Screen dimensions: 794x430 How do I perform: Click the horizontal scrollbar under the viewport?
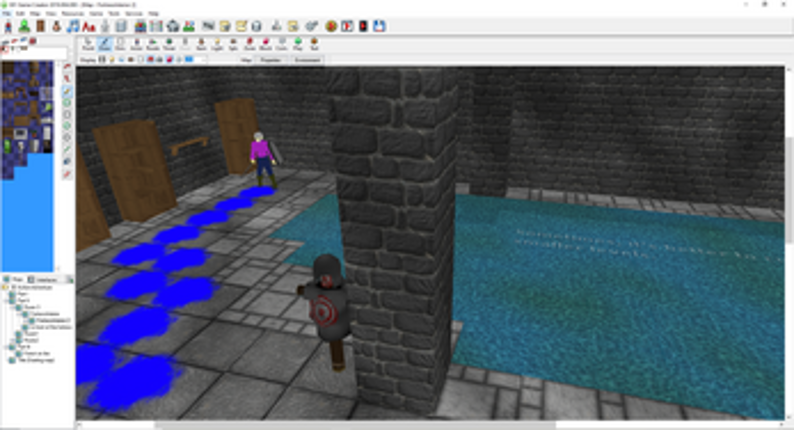354,425
